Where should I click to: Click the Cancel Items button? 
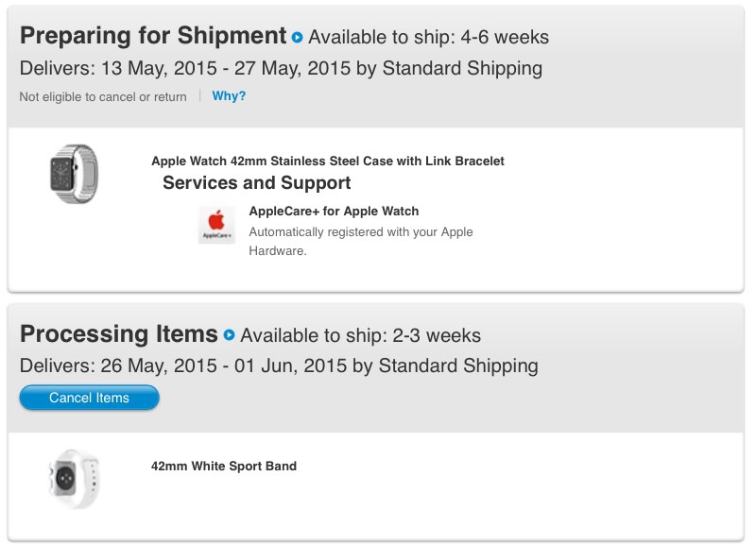(89, 398)
